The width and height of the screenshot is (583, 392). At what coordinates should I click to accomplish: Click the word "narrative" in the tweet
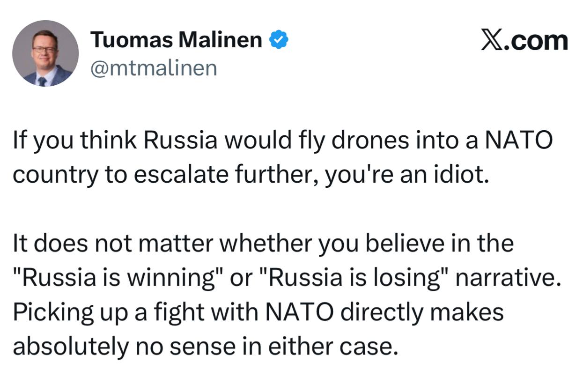click(508, 279)
